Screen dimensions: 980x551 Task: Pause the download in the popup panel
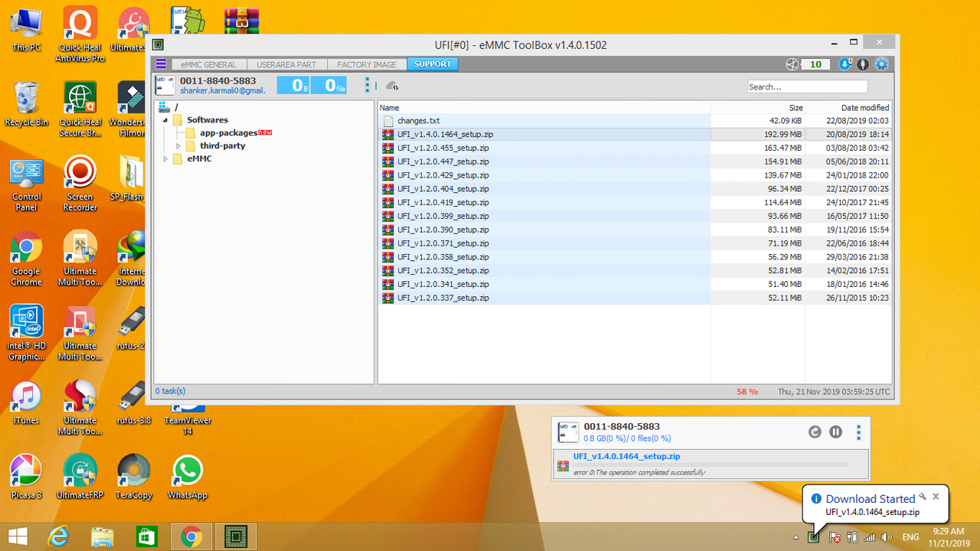pos(836,432)
